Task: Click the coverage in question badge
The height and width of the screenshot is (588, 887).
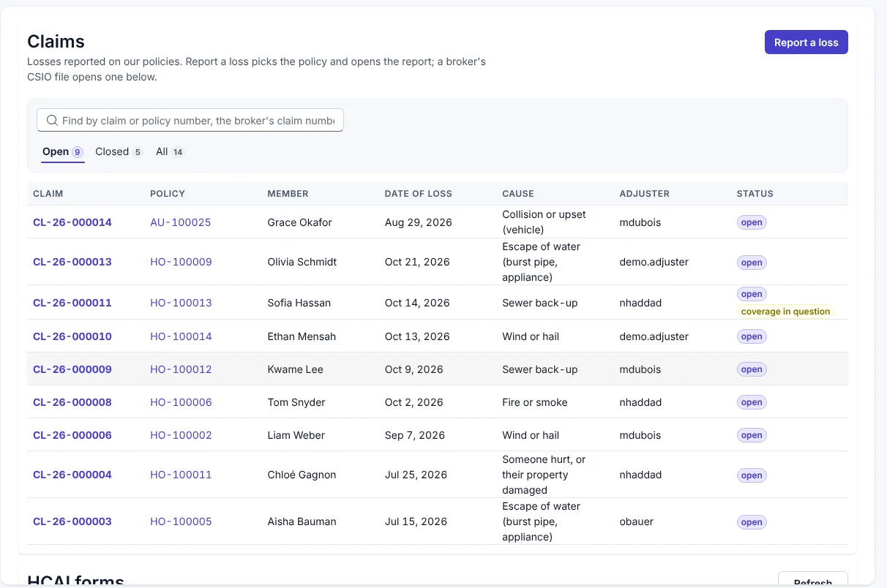Action: [785, 312]
